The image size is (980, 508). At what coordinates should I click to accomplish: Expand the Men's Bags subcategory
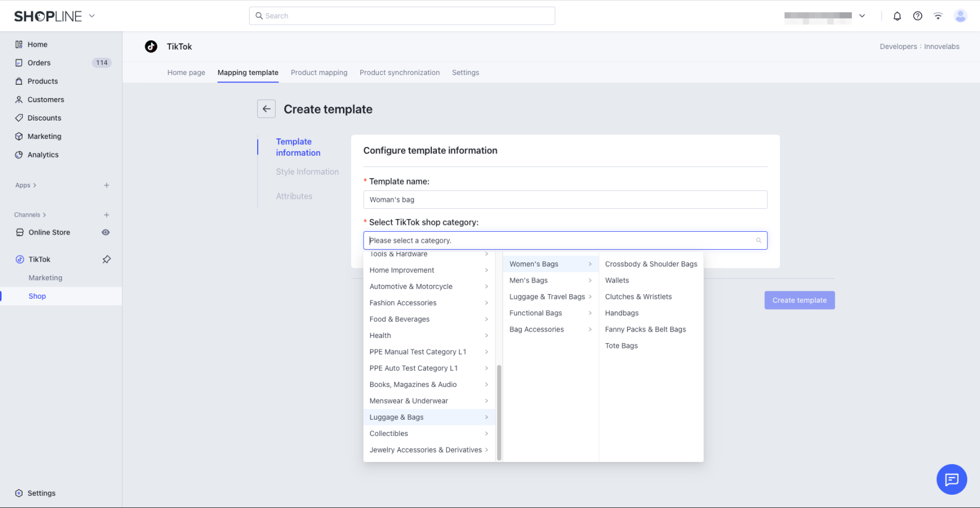pos(550,280)
